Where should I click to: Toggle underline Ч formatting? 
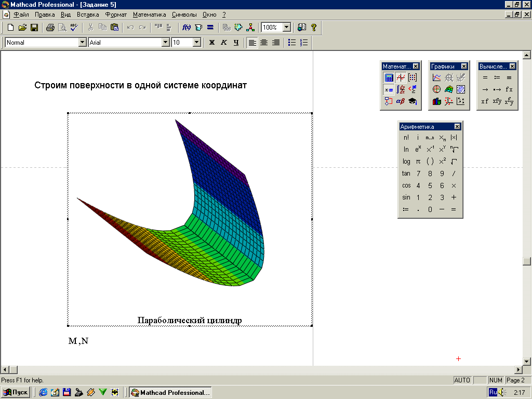(x=236, y=43)
